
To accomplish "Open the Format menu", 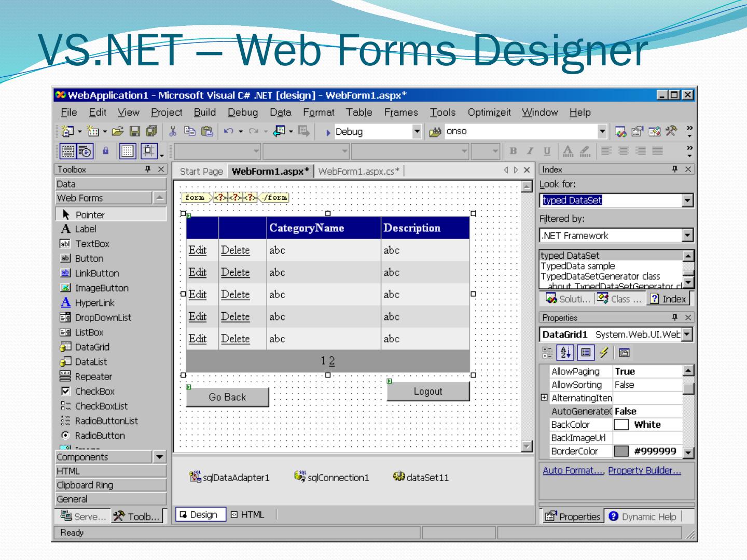I will click(319, 113).
